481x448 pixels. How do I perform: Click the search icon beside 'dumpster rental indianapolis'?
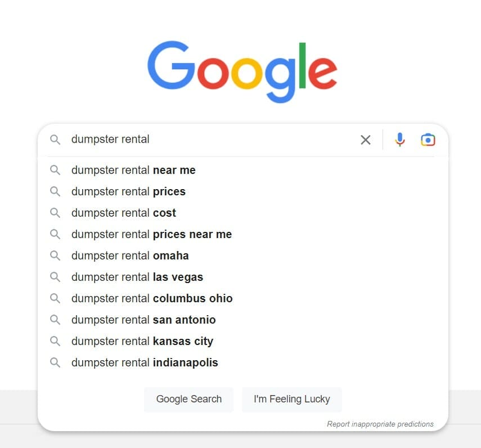tap(55, 362)
